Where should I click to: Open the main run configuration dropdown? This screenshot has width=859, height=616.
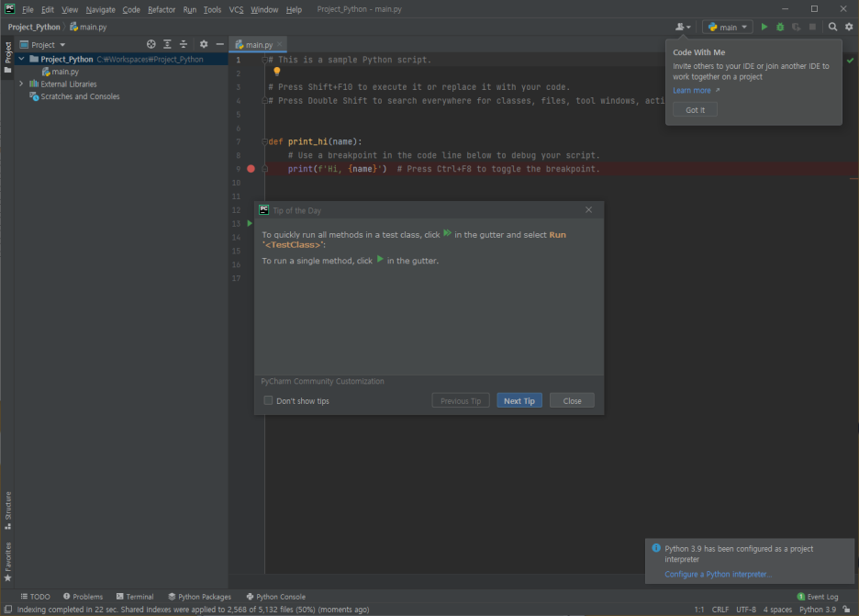(728, 27)
